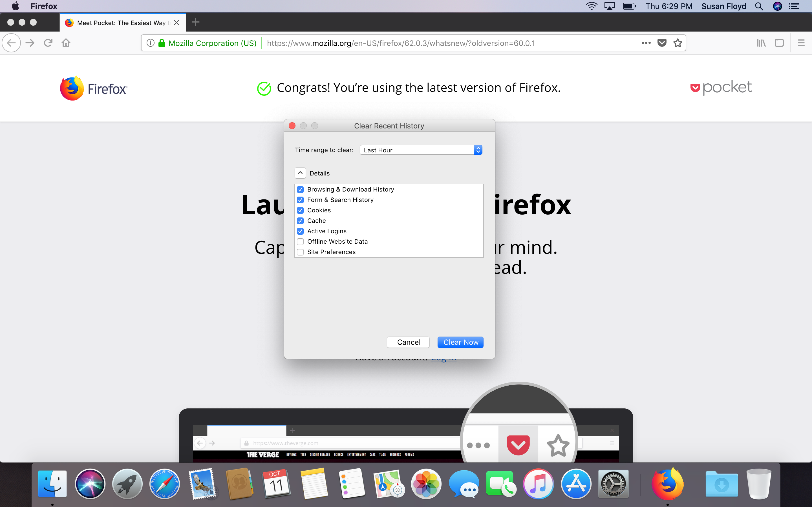Click the Pocket icon in the toolbar
This screenshot has width=812, height=507.
pos(661,43)
